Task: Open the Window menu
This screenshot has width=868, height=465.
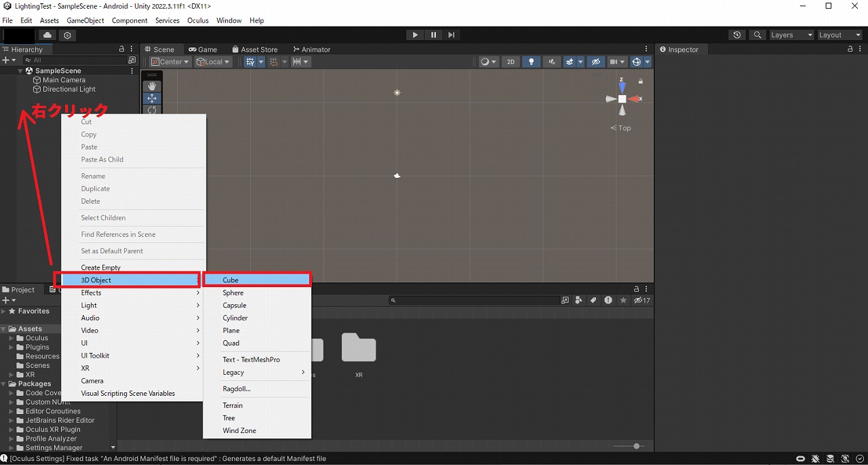Action: (229, 20)
